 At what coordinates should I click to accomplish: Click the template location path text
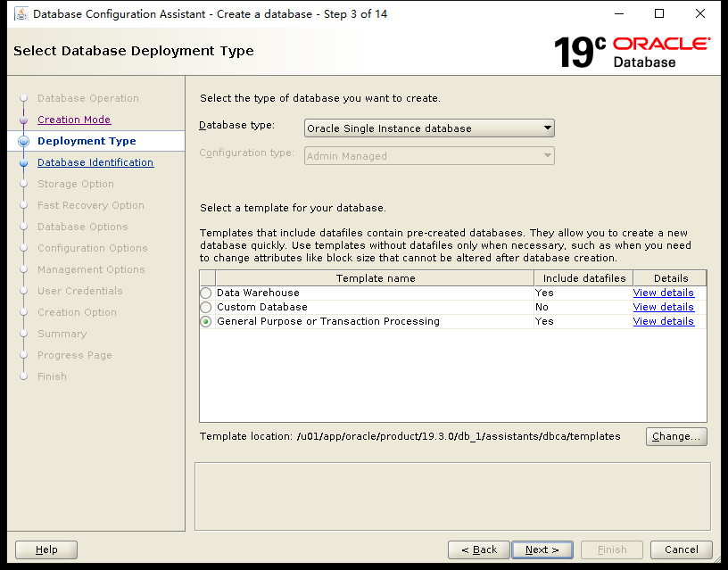click(x=459, y=436)
